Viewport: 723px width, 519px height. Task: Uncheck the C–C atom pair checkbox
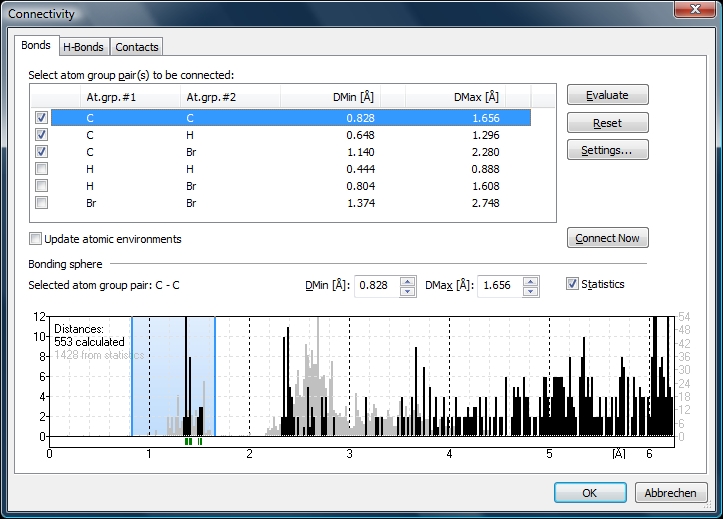pos(41,117)
